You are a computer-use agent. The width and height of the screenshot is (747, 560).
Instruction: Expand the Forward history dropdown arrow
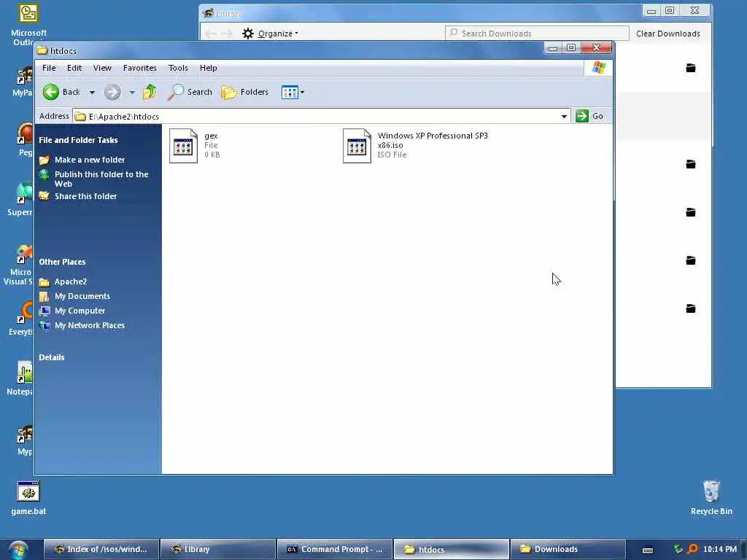coord(132,93)
